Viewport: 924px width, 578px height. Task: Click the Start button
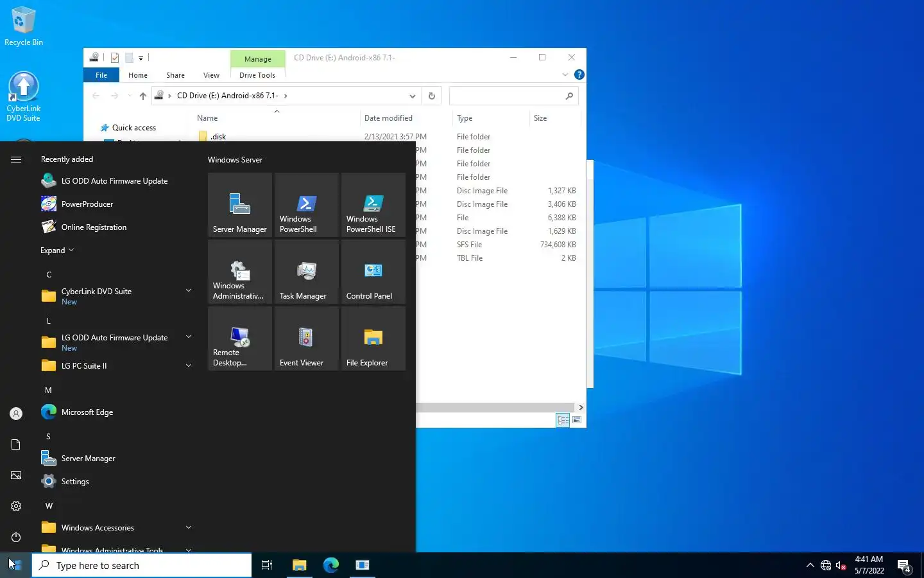pyautogui.click(x=15, y=565)
